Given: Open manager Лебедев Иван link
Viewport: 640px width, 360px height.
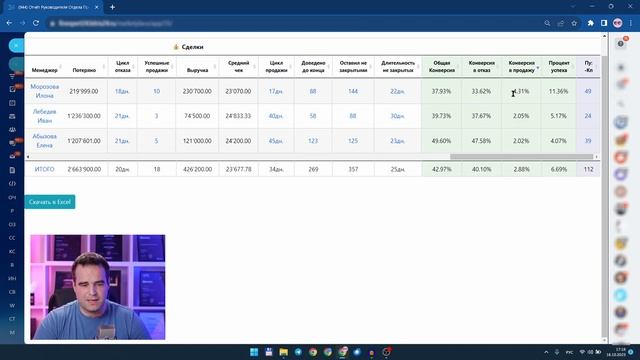Looking at the screenshot, I should tap(44, 116).
